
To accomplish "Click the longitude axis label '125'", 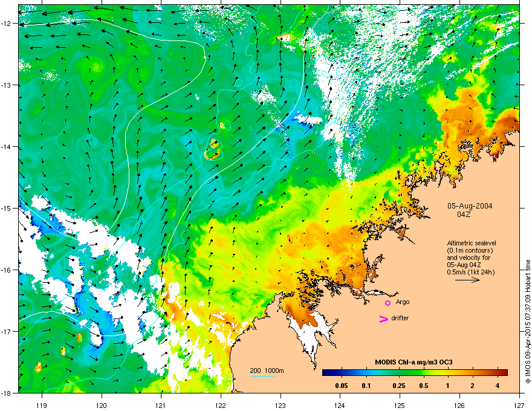I will click(x=400, y=405).
